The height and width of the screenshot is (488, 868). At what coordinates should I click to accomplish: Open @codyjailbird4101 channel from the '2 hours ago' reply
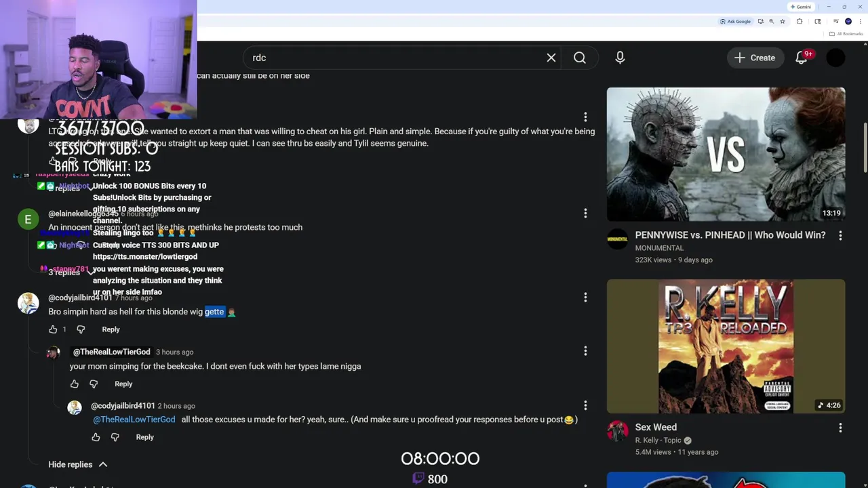(x=123, y=406)
